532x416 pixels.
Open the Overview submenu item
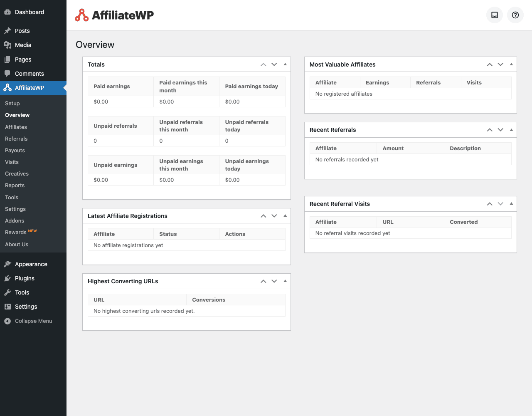[33, 115]
